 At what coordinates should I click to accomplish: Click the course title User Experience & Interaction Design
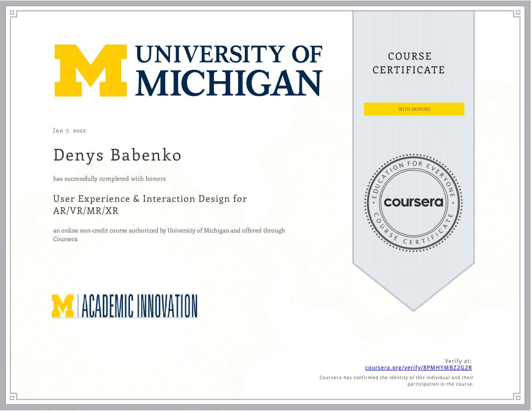[150, 205]
